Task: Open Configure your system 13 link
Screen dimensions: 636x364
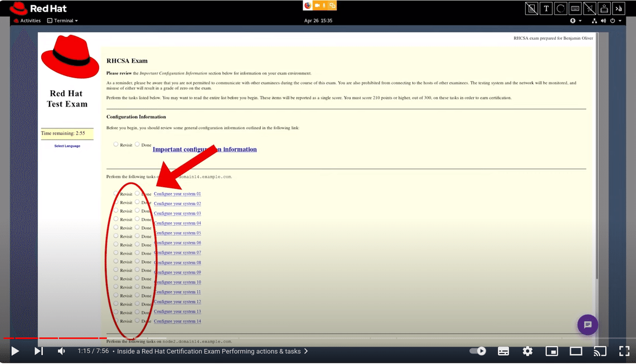Action: 177,312
